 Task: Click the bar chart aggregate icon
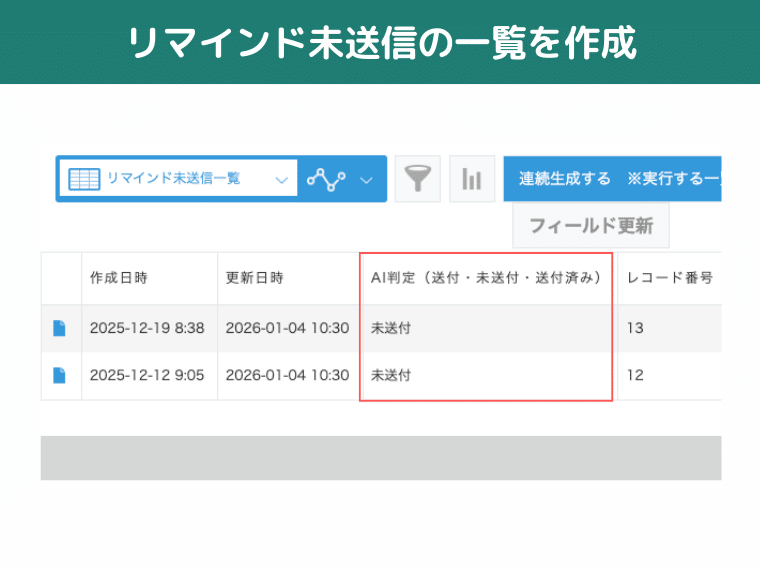471,179
